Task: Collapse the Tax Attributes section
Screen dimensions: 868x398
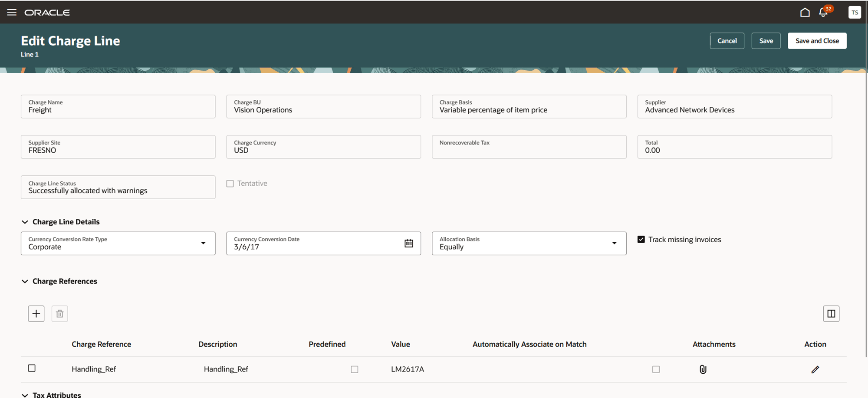Action: (25, 395)
